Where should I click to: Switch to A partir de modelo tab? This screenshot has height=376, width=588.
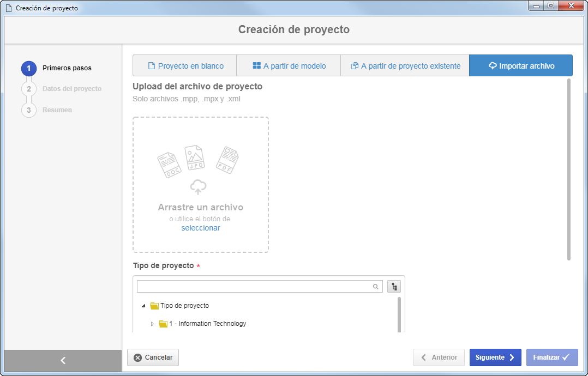coord(289,65)
